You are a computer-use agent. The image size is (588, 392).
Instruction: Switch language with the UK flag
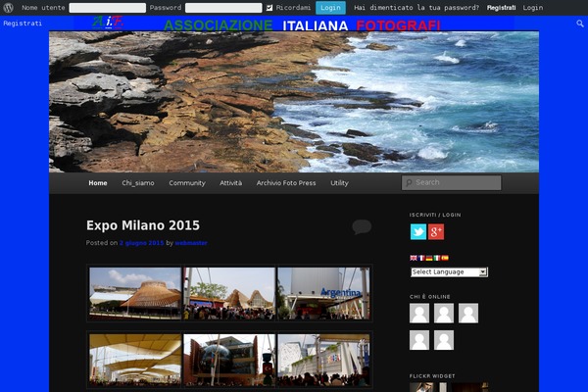pos(414,258)
